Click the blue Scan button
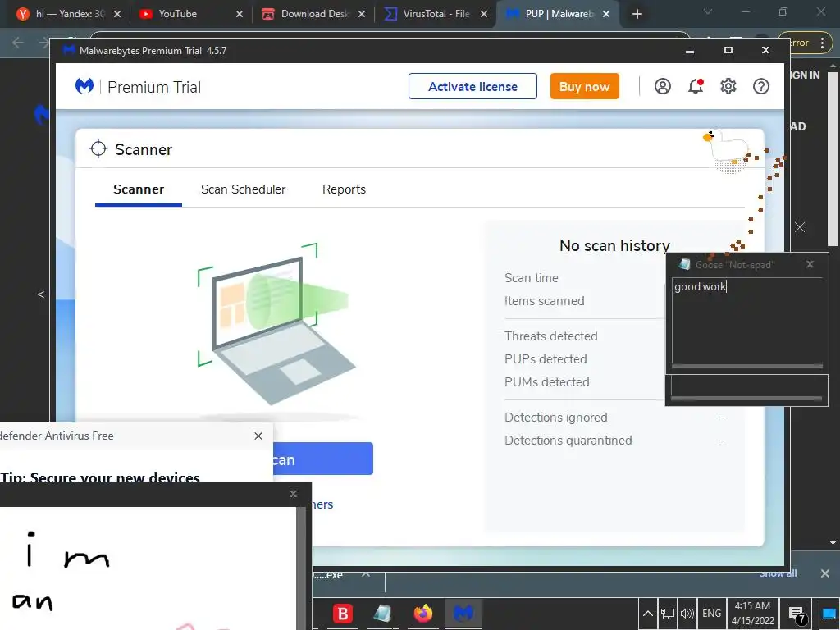Viewport: 840px width, 630px height. tap(323, 459)
